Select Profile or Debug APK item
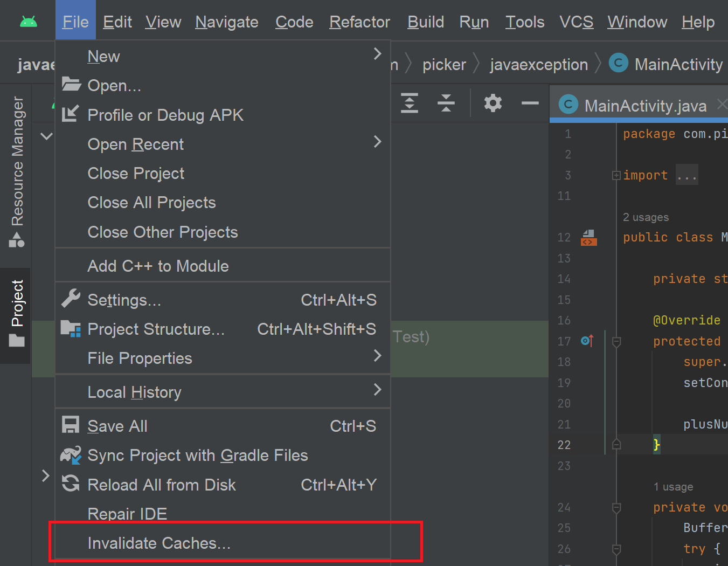This screenshot has width=728, height=566. pos(223,115)
